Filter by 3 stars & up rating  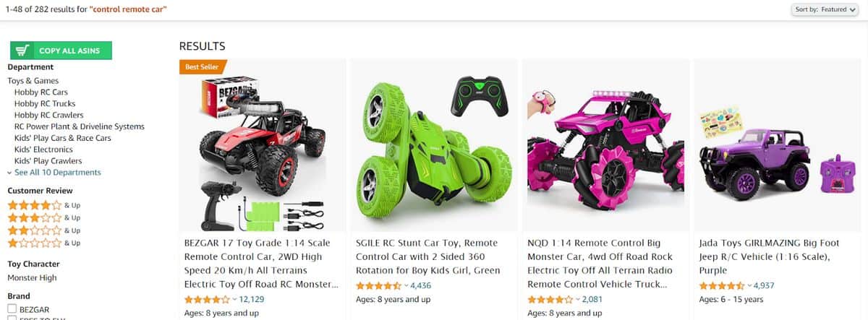coord(43,217)
